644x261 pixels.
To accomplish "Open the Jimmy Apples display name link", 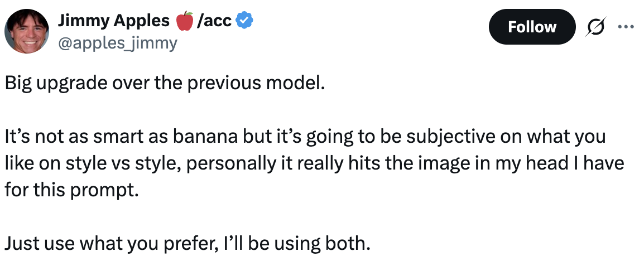I will click(113, 21).
